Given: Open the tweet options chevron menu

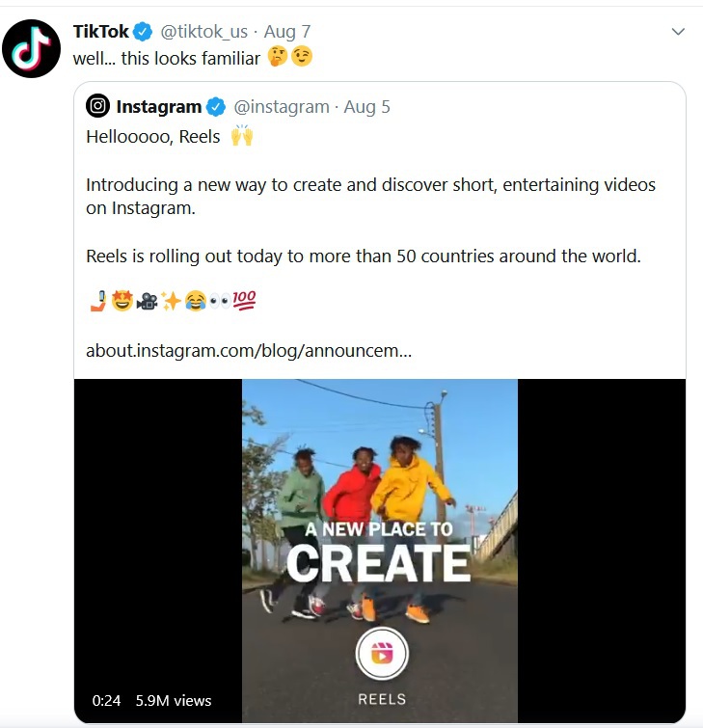Looking at the screenshot, I should [678, 32].
